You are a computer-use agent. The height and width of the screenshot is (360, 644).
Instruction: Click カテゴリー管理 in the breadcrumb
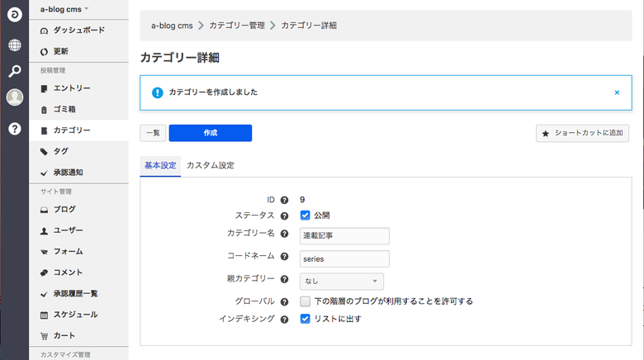[237, 26]
